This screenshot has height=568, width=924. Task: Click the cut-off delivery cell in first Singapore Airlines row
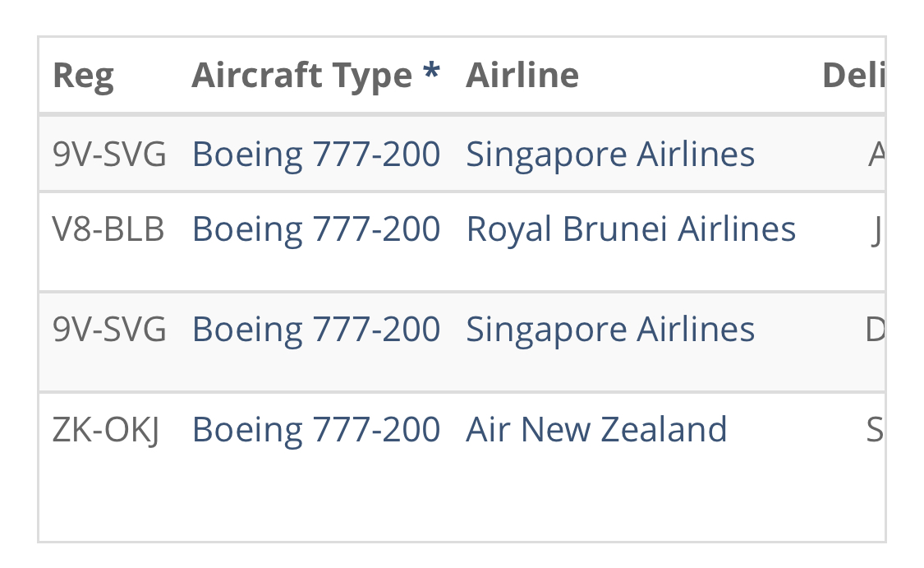(876, 155)
